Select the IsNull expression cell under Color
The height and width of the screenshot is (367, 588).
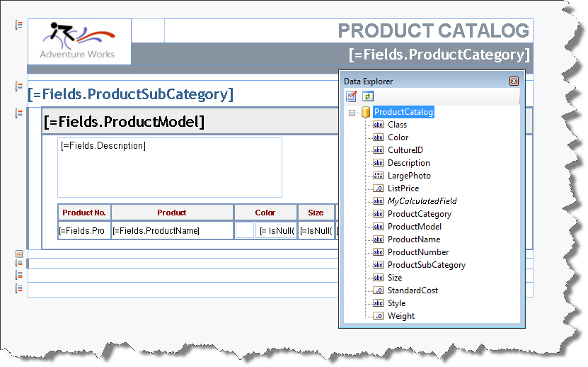pyautogui.click(x=276, y=231)
